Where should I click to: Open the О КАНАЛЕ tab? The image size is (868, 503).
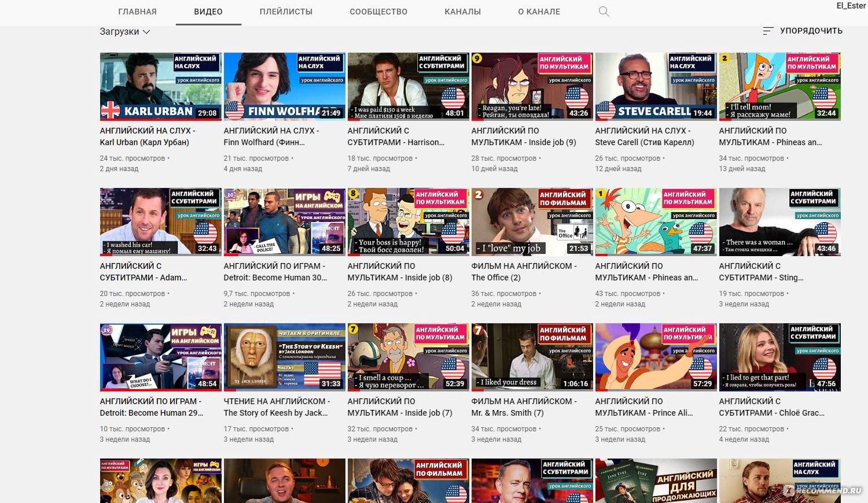[539, 12]
